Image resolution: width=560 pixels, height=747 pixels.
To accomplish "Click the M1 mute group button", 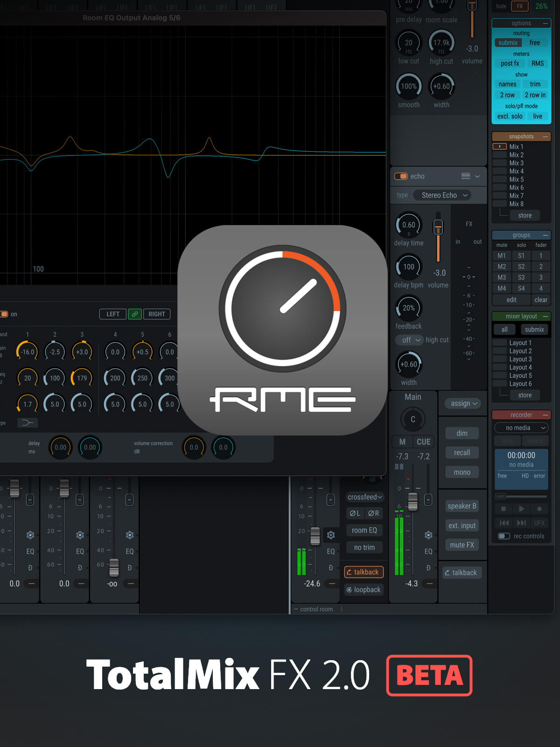I will [x=502, y=255].
